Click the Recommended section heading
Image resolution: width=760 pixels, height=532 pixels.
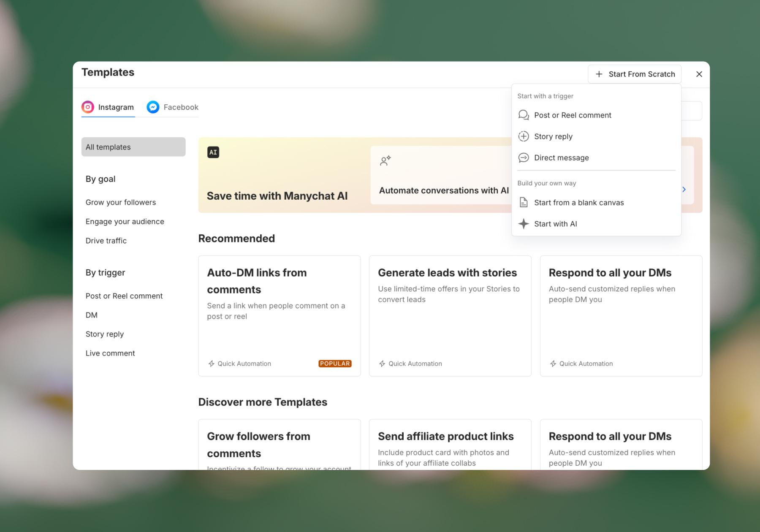point(236,239)
